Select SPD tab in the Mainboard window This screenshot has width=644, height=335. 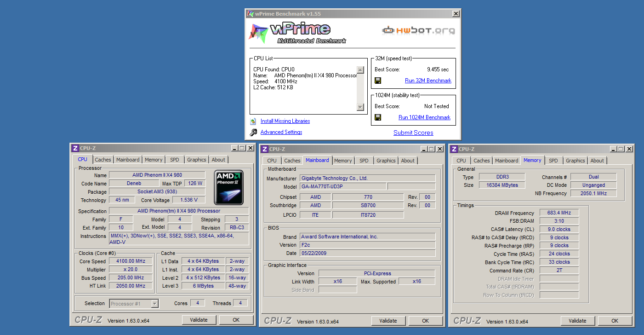point(364,161)
